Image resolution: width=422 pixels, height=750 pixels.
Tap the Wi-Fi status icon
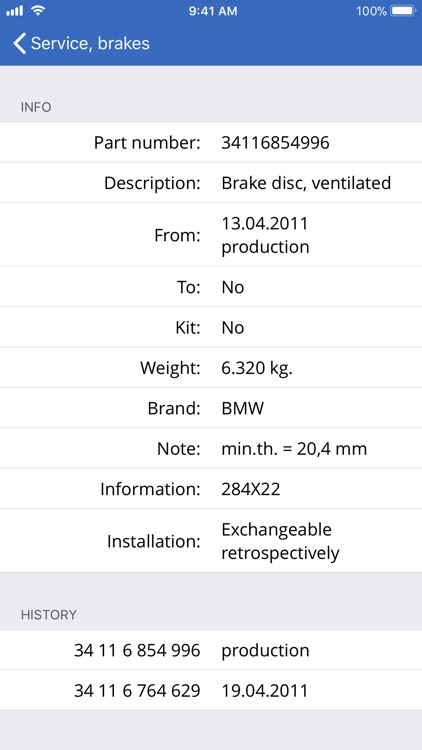38,11
